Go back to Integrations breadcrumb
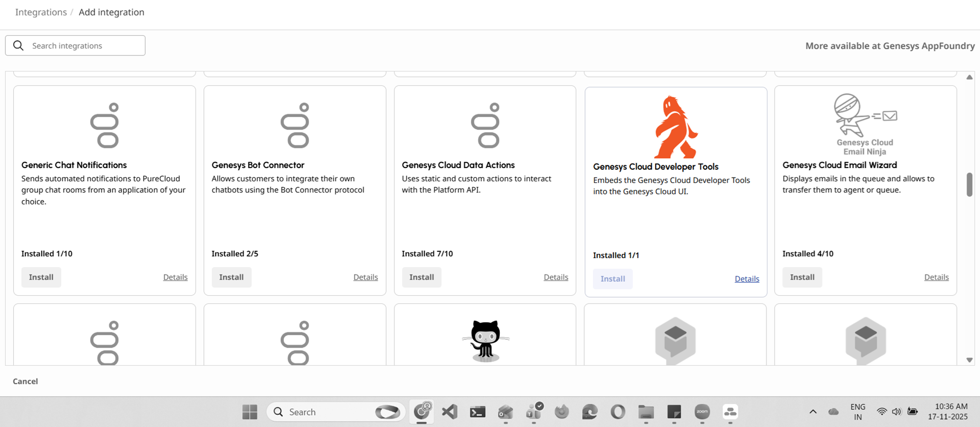This screenshot has width=980, height=427. point(41,12)
